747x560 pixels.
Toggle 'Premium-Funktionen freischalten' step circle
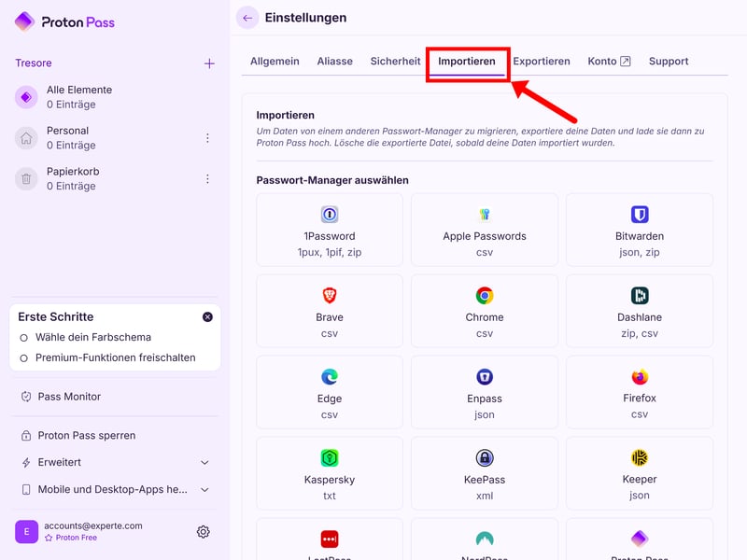[x=24, y=358]
